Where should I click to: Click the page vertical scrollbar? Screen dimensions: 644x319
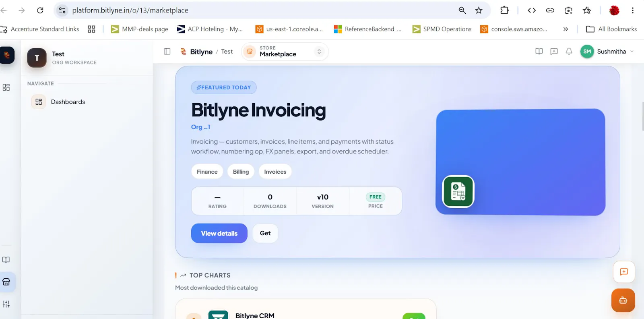click(x=643, y=117)
